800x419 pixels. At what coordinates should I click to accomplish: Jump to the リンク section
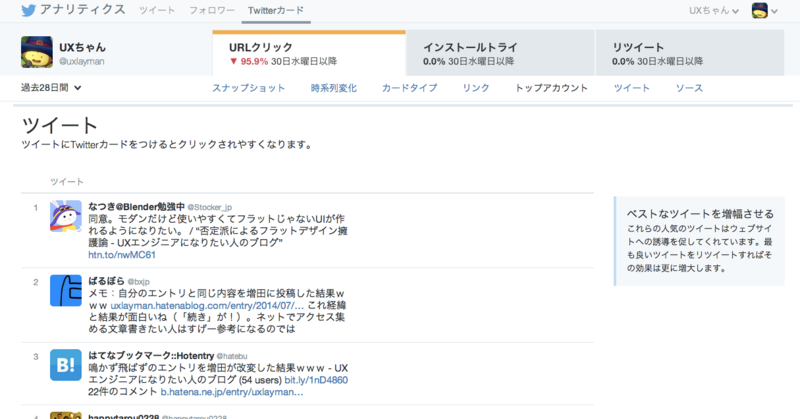coord(476,88)
